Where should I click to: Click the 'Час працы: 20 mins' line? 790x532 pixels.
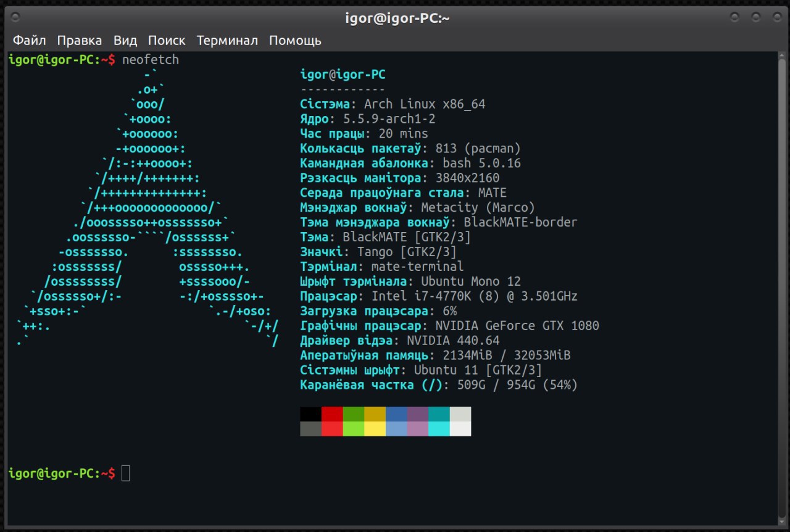[364, 134]
